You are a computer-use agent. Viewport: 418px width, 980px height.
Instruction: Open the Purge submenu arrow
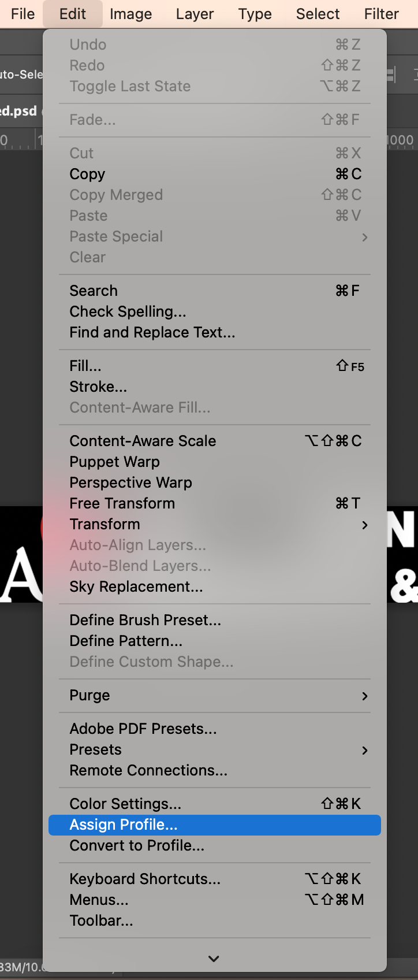(364, 696)
